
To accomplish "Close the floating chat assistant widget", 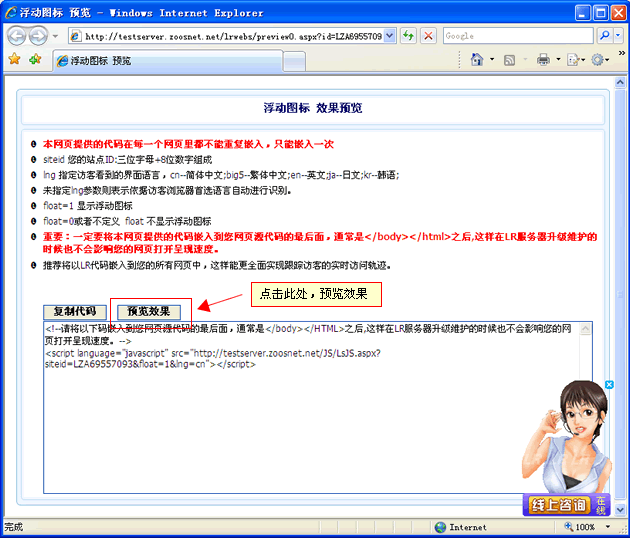I will [608, 385].
